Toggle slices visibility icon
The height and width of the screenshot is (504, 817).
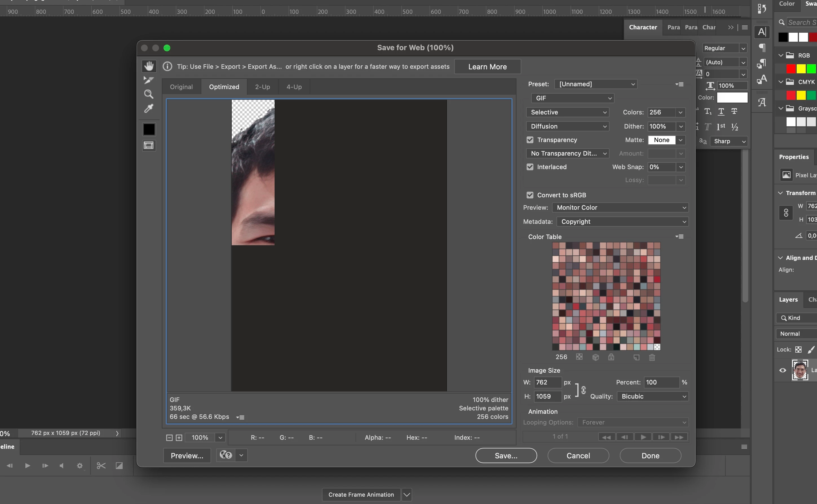coord(149,146)
